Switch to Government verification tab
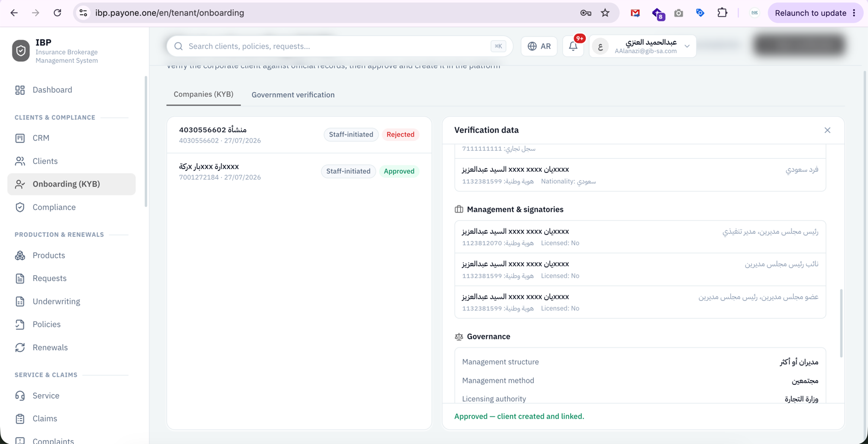Image resolution: width=868 pixels, height=444 pixels. (293, 95)
